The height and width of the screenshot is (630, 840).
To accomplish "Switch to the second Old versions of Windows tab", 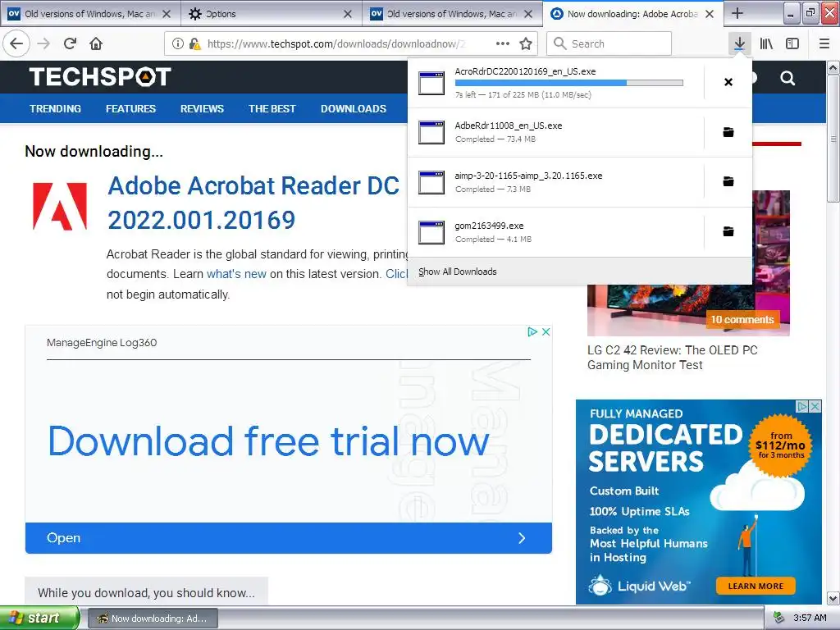I will point(452,14).
